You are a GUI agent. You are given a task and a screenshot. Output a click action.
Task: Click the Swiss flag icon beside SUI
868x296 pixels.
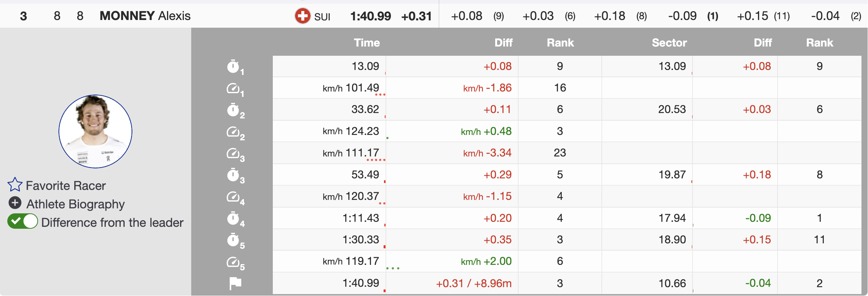click(x=302, y=16)
